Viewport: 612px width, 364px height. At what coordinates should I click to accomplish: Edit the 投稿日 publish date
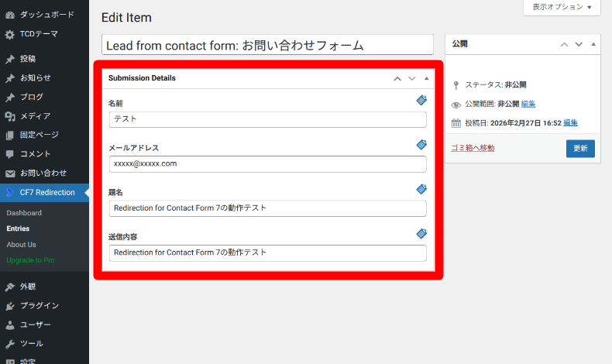(570, 123)
